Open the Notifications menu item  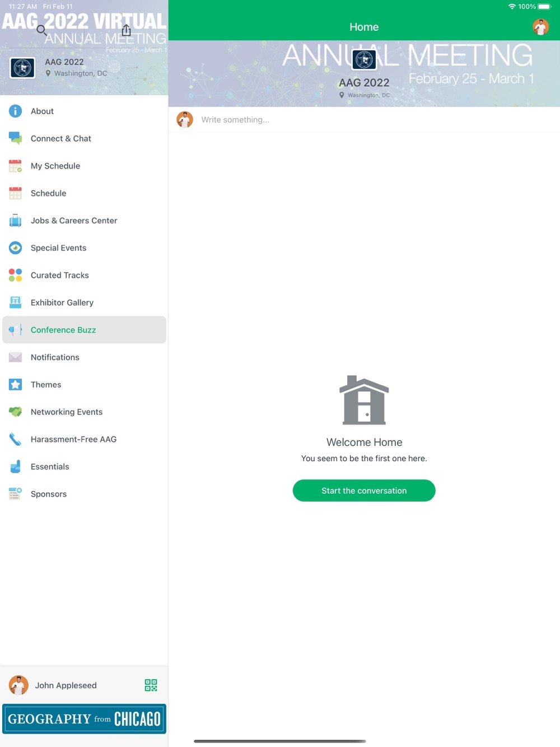pyautogui.click(x=84, y=357)
